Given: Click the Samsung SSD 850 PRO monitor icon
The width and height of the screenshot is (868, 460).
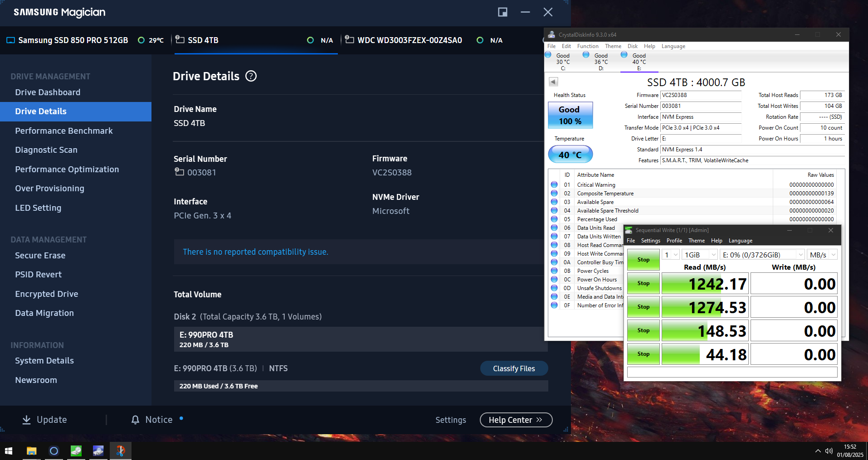Looking at the screenshot, I should [10, 40].
